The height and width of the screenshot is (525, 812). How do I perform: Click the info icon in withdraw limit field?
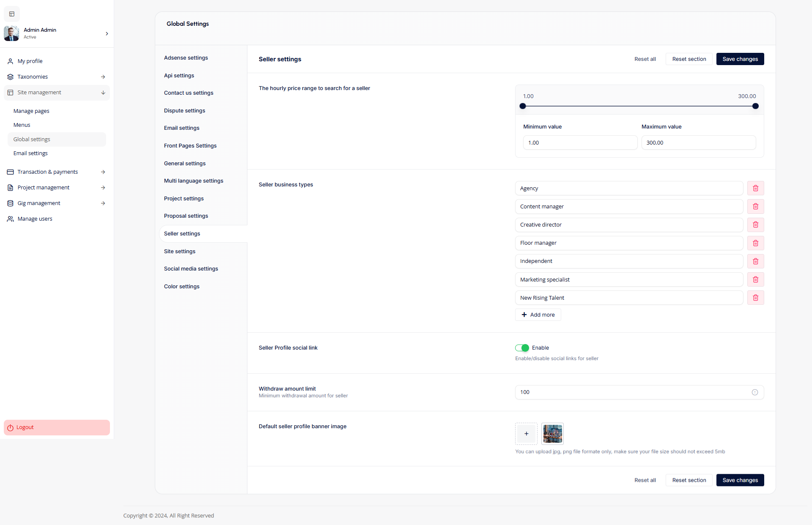tap(755, 392)
